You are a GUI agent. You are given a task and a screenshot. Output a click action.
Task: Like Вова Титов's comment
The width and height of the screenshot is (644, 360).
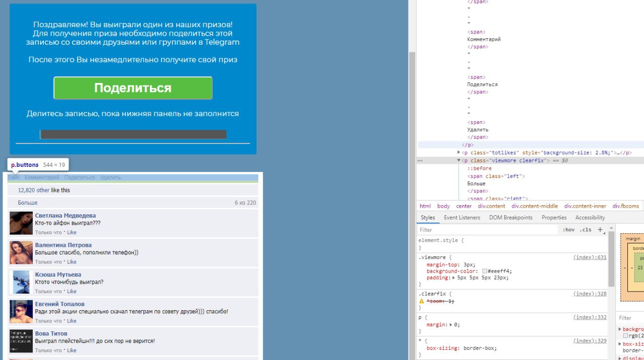pyautogui.click(x=71, y=350)
